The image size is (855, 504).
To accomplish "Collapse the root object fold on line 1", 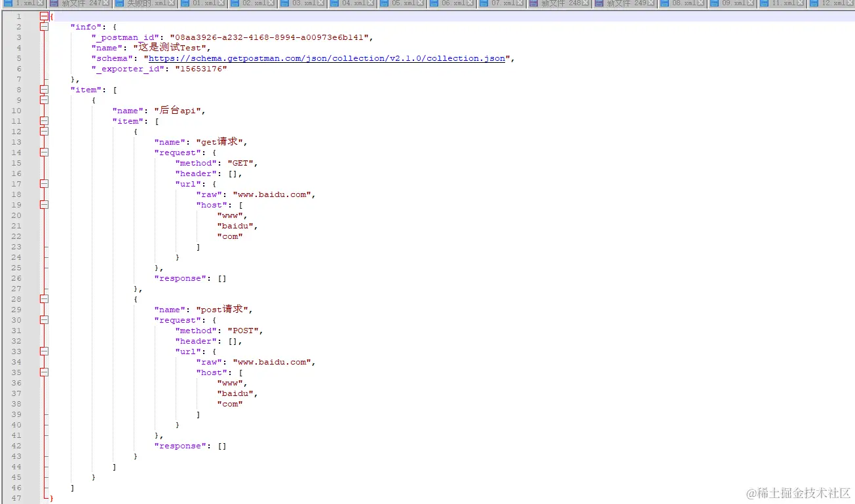I will click(44, 16).
